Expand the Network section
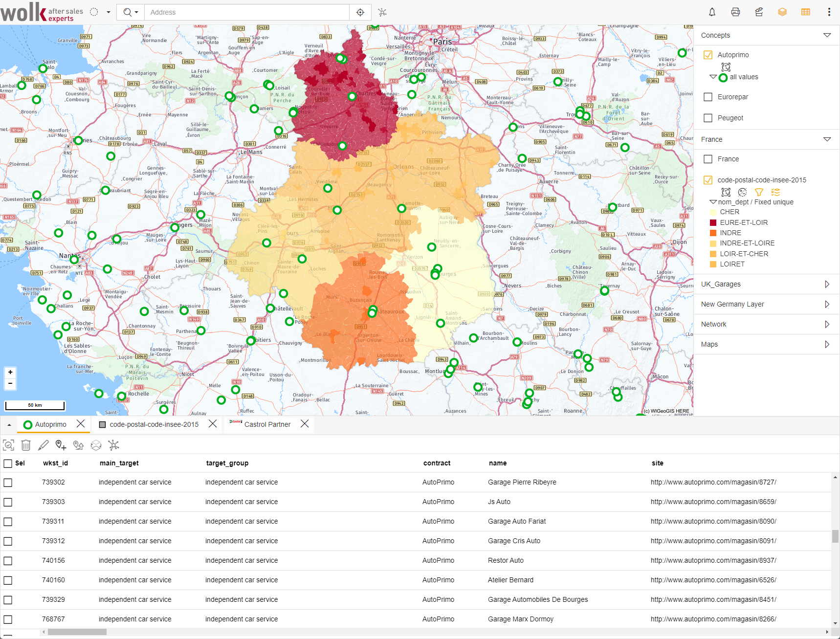 click(x=827, y=324)
